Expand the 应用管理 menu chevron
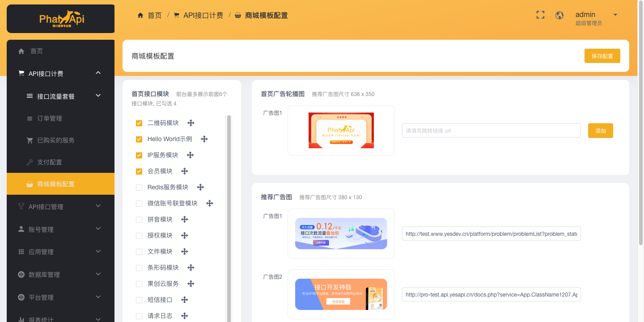Image resolution: width=644 pixels, height=322 pixels. (x=98, y=251)
